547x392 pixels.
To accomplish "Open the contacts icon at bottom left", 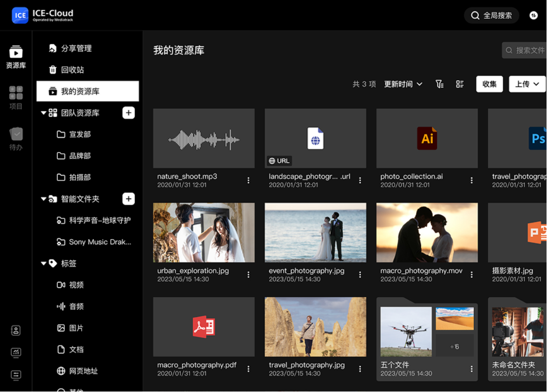I will (15, 330).
